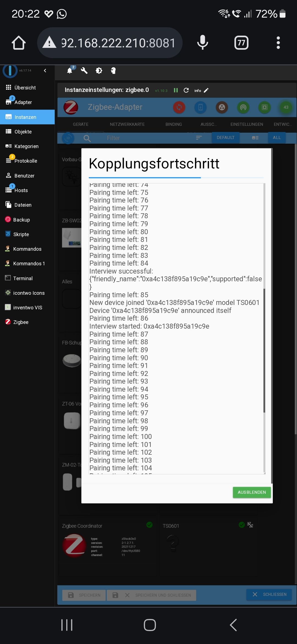The width and height of the screenshot is (297, 644).
Task: Tap the Android back navigation button
Action: click(x=233, y=625)
